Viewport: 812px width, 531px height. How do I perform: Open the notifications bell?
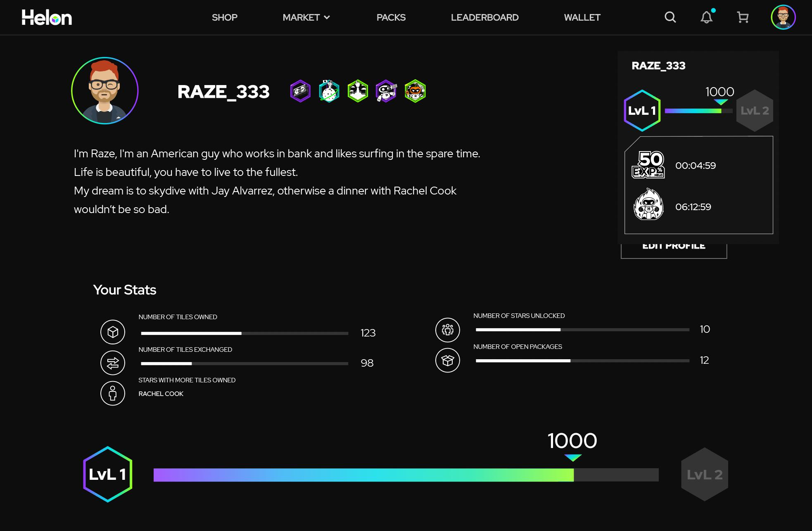(x=706, y=17)
